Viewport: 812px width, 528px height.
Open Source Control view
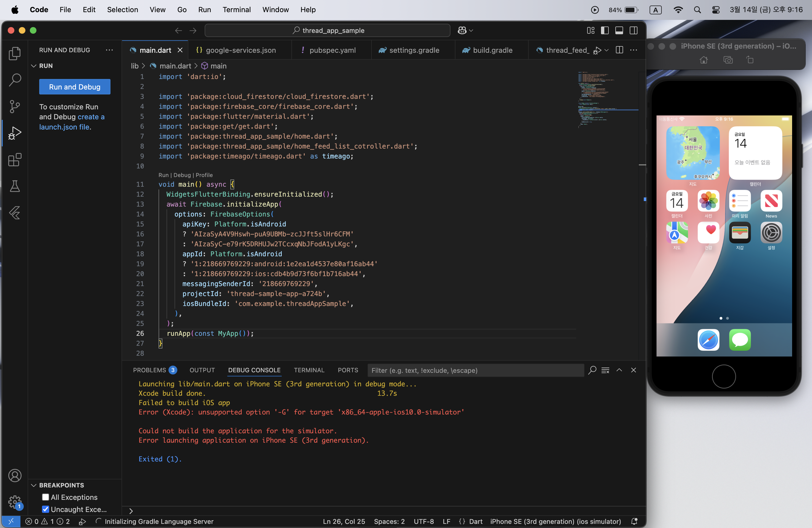click(x=15, y=106)
